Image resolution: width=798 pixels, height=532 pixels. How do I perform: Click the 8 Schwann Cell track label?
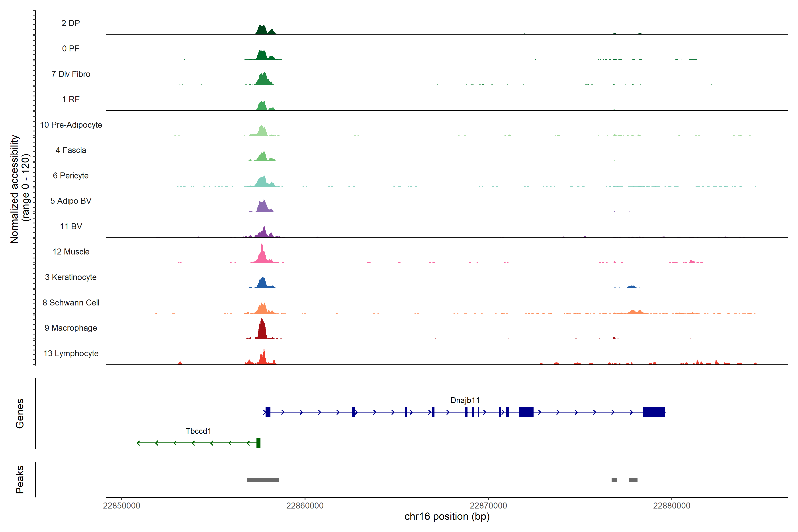71,303
